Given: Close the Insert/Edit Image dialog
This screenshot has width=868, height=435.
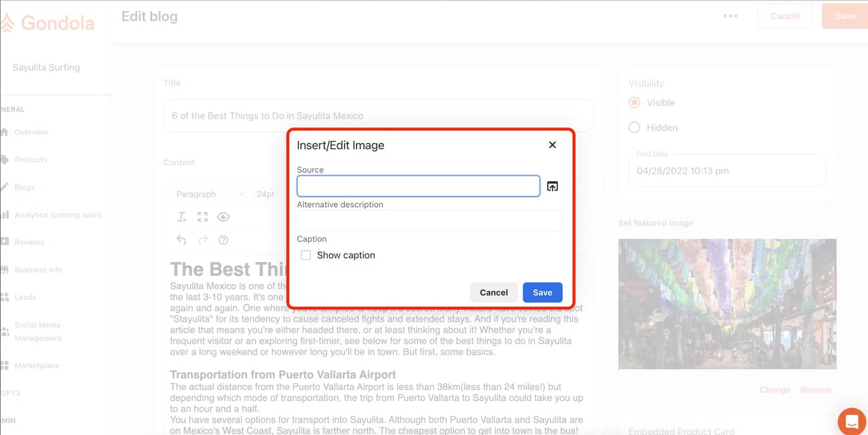Looking at the screenshot, I should click(552, 145).
